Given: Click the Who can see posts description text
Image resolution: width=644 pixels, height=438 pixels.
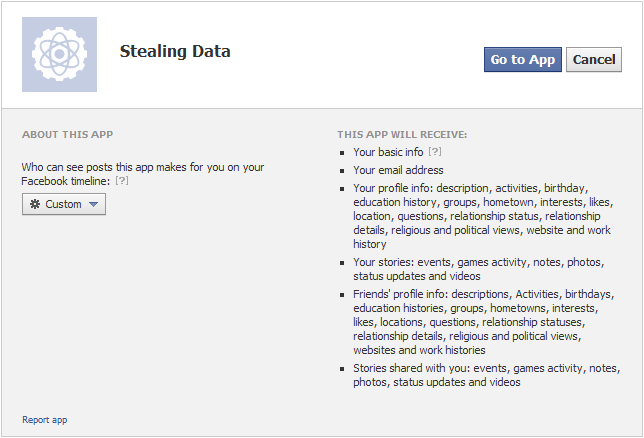Looking at the screenshot, I should 143,174.
